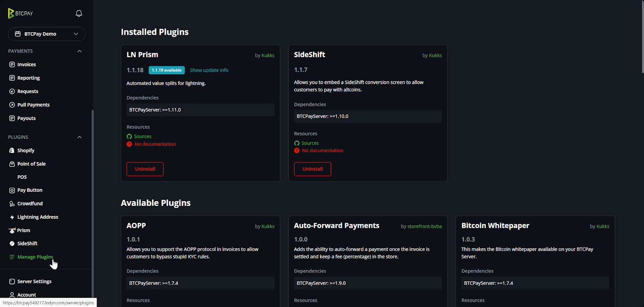Image resolution: width=644 pixels, height=307 pixels.
Task: Collapse the PLUGINS section chevron
Action: point(79,137)
